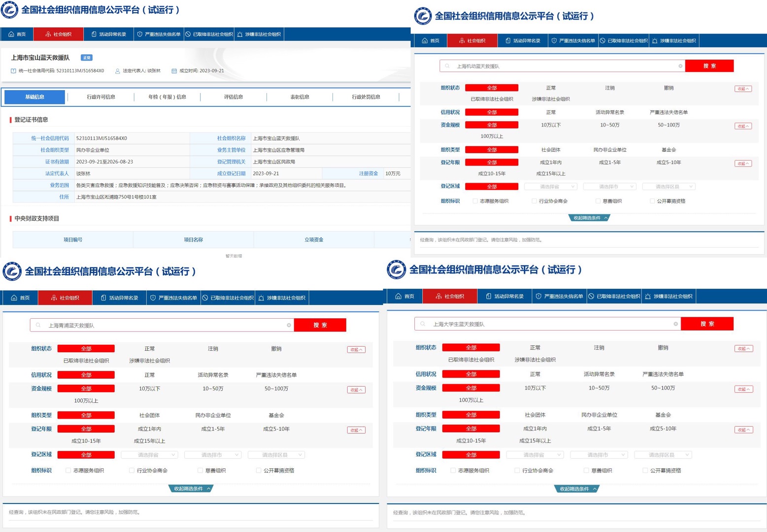This screenshot has height=532, width=767.
Task: Enable 公开募捐资格 under 上海大学生蓝天救援队 search
Action: tap(645, 470)
